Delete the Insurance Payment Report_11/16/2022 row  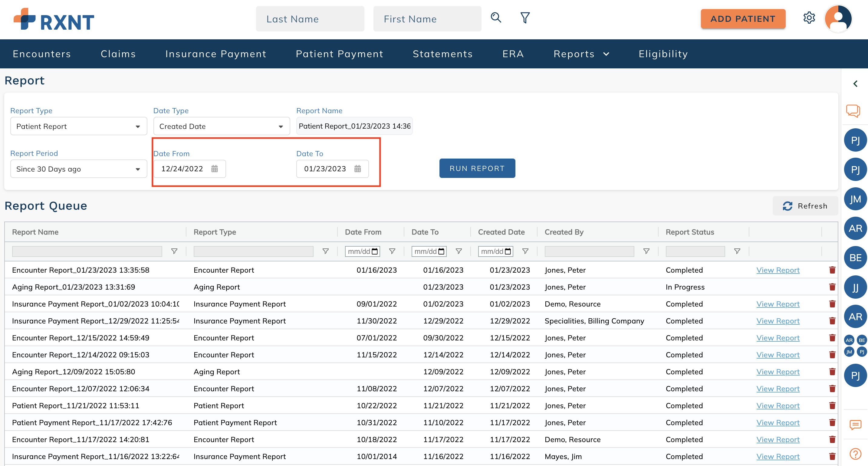(x=832, y=456)
